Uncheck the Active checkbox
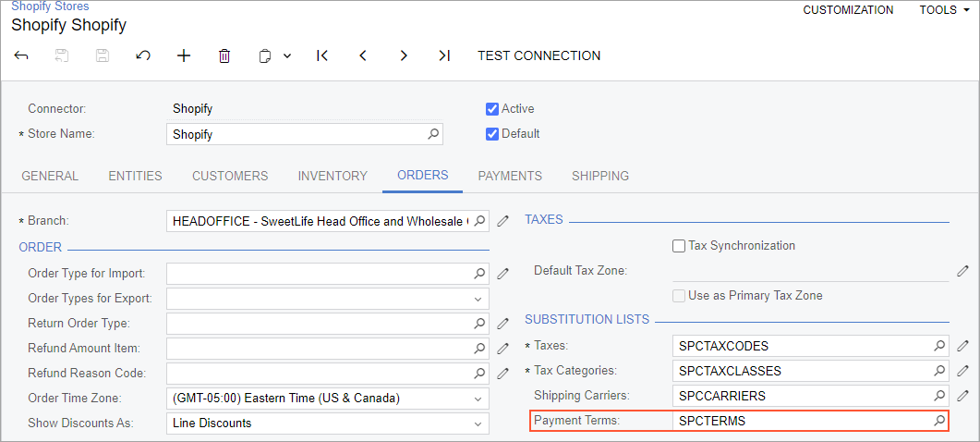 (492, 109)
